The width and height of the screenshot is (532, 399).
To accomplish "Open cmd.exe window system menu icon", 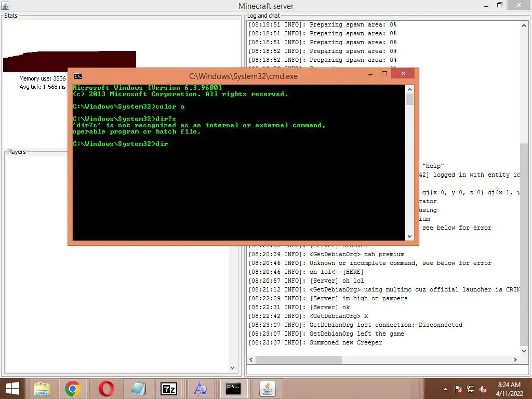I will 78,76.
